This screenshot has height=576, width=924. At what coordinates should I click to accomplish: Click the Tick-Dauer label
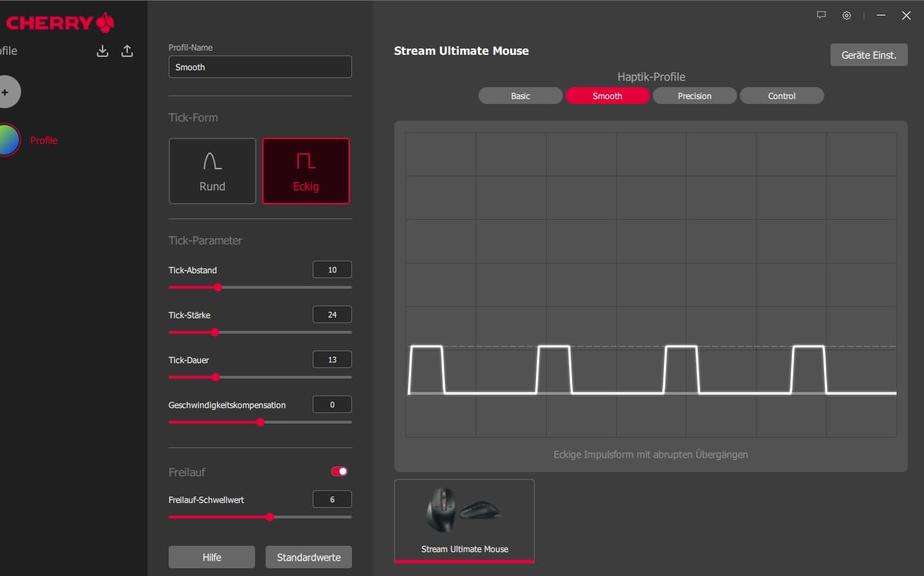point(189,360)
